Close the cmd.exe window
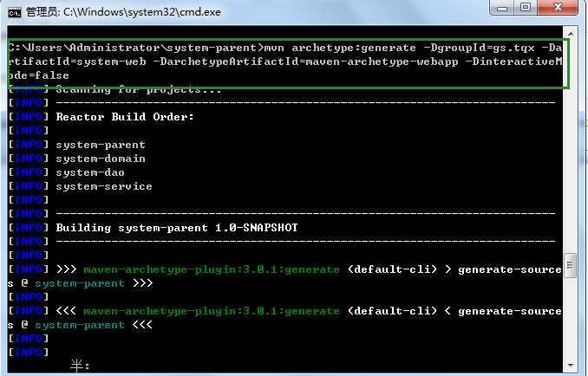The height and width of the screenshot is (376, 588). (558, 8)
